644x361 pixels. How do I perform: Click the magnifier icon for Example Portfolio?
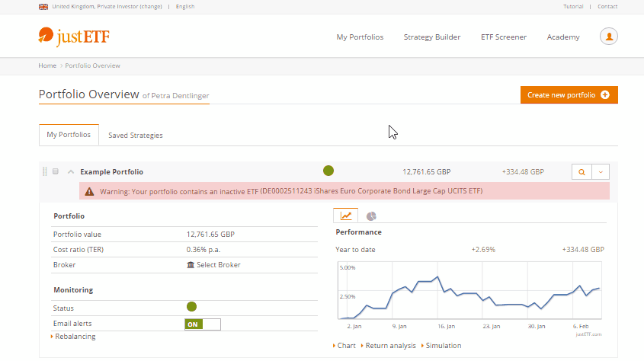582,172
